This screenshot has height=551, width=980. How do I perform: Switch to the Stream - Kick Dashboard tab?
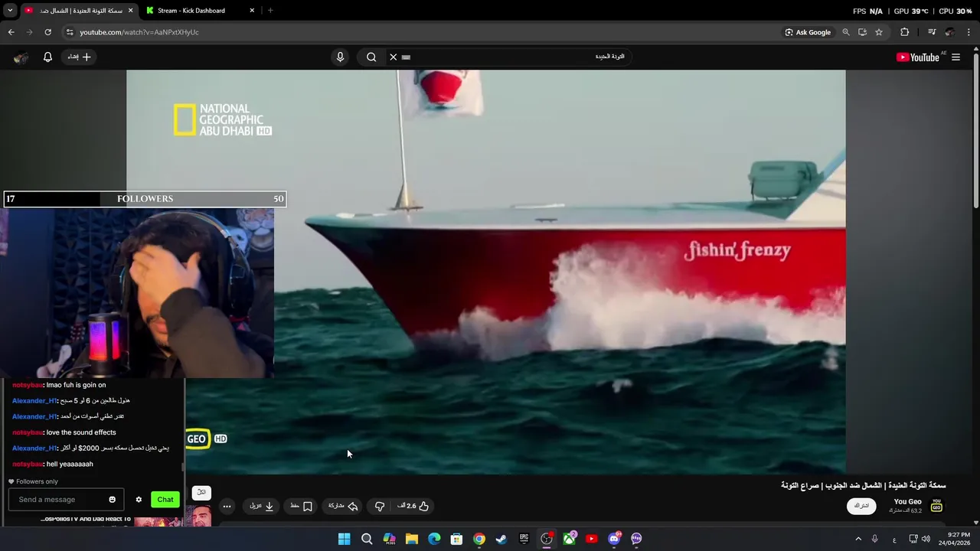click(x=199, y=11)
